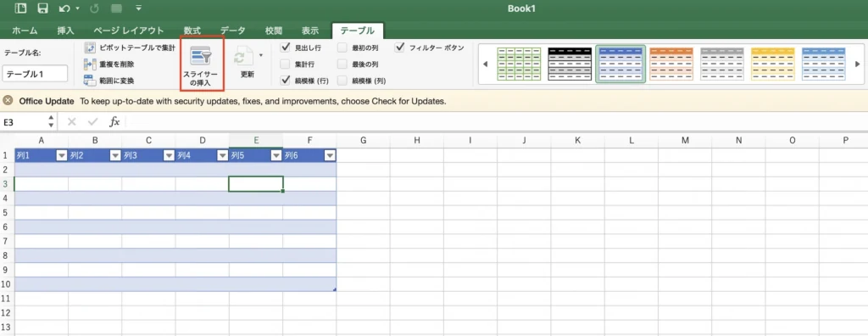Open the 列5 filter dropdown

tap(276, 156)
